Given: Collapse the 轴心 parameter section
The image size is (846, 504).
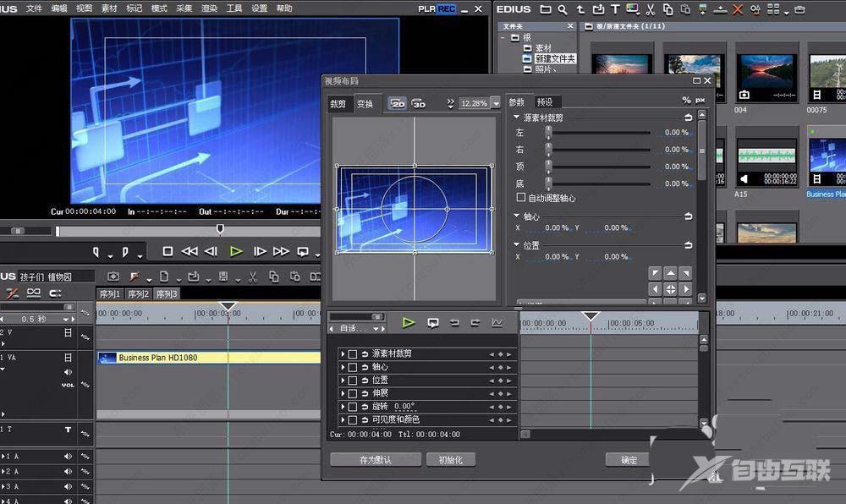Looking at the screenshot, I should pyautogui.click(x=516, y=216).
